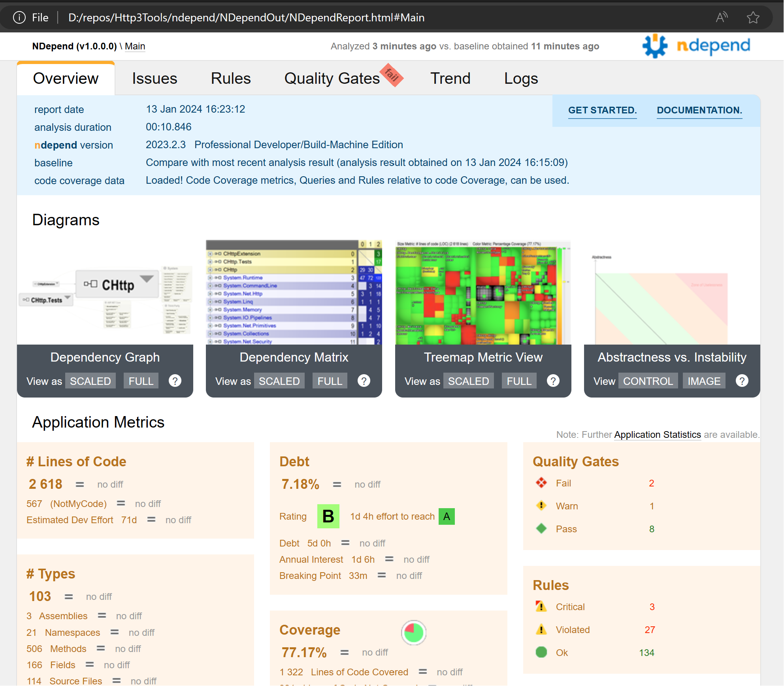
Task: Click the Ok rules count 134
Action: pyautogui.click(x=646, y=653)
